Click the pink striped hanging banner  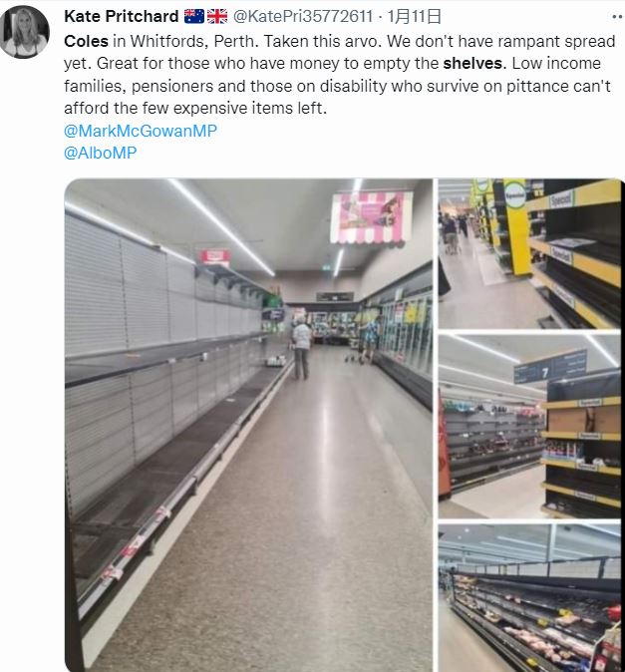point(372,217)
